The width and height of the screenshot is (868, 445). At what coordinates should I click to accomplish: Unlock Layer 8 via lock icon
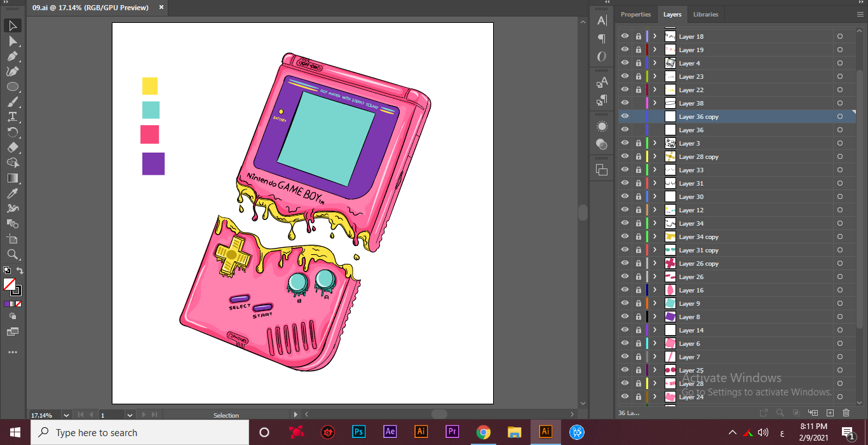(x=638, y=317)
